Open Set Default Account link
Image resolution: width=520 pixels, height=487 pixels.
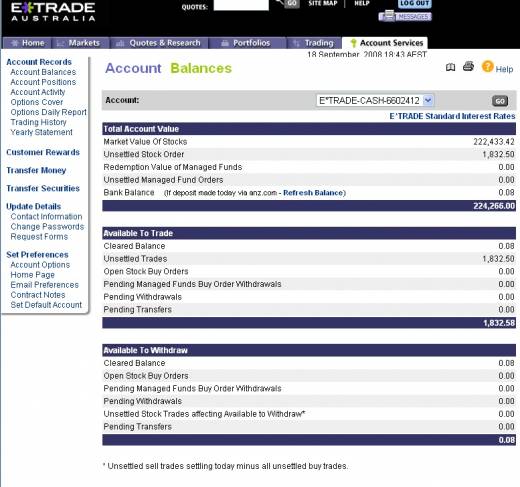point(46,305)
